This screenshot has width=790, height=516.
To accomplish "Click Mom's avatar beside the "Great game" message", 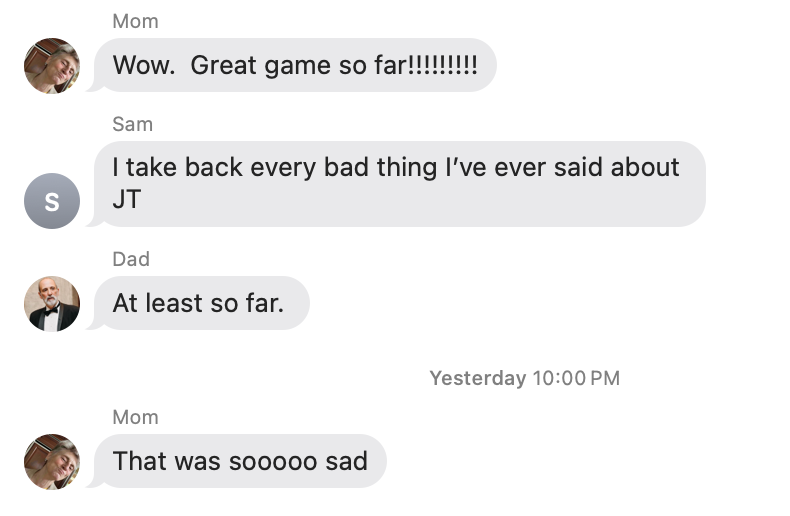I will tap(52, 66).
